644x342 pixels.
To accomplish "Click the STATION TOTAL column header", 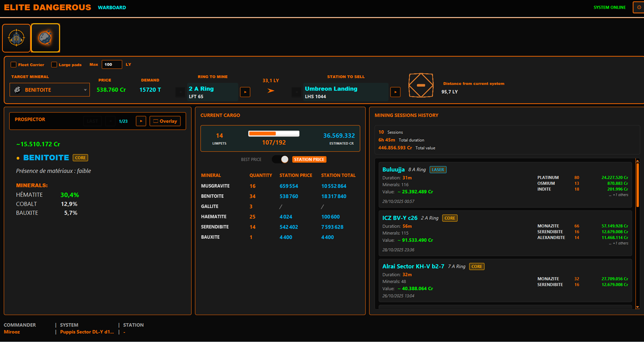I will (x=338, y=175).
